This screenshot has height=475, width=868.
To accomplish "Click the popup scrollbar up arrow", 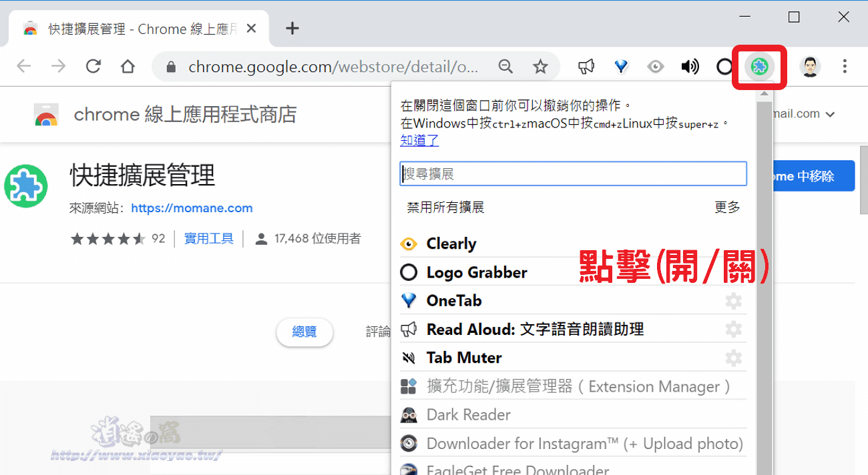I will pos(764,93).
